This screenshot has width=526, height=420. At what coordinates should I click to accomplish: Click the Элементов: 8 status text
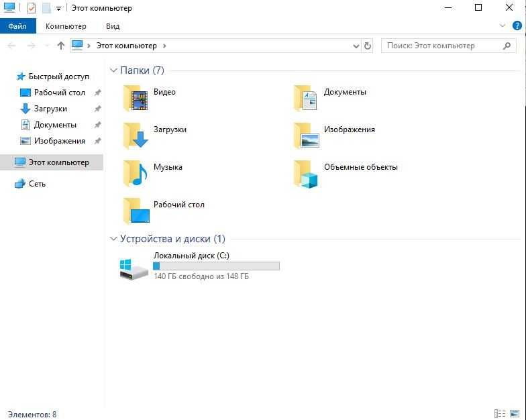click(32, 415)
